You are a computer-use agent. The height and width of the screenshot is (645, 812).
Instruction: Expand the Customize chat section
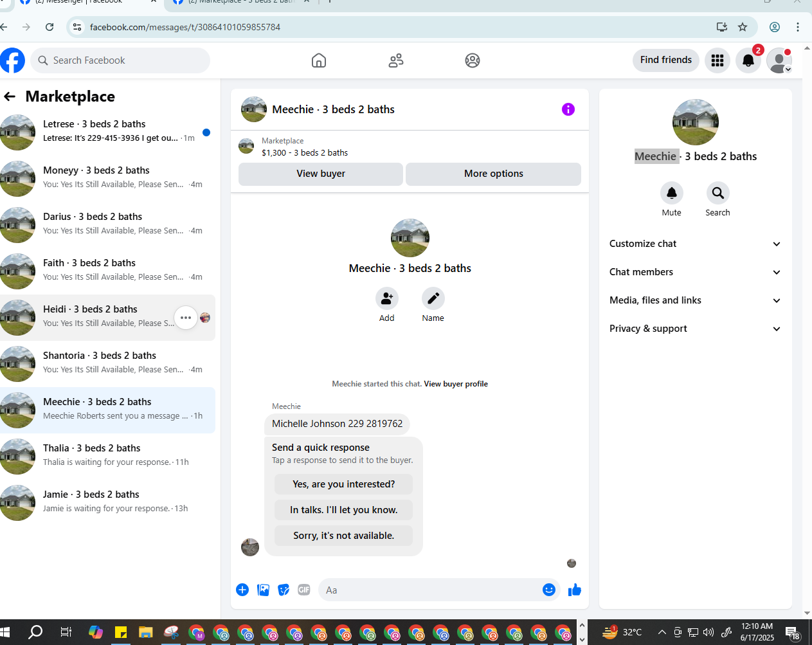click(695, 244)
